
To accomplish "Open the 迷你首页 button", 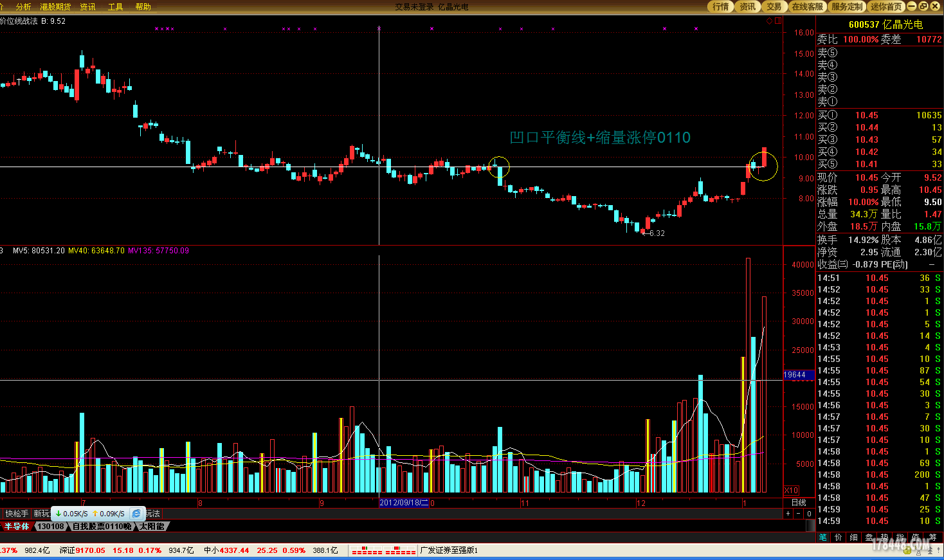I will 887,6.
